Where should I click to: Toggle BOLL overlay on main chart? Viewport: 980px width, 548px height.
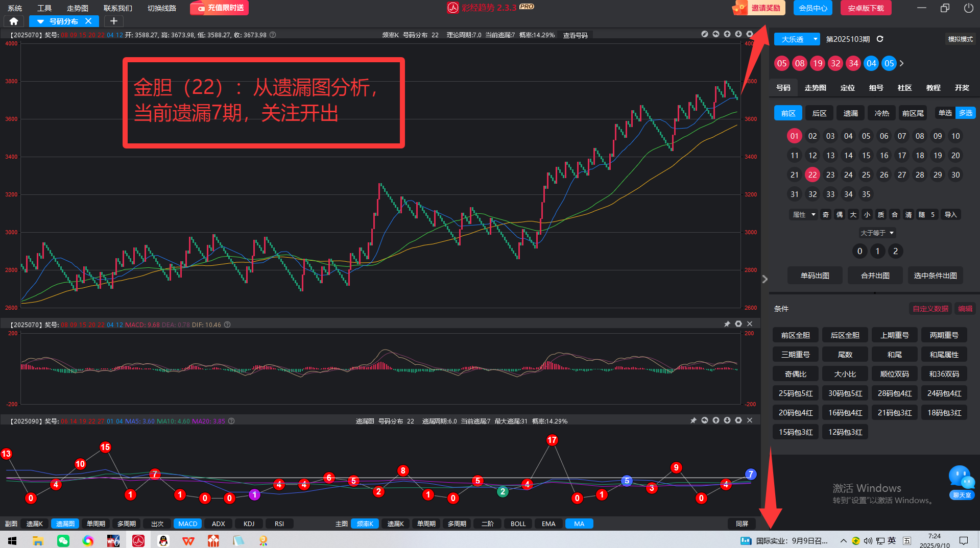coord(518,524)
